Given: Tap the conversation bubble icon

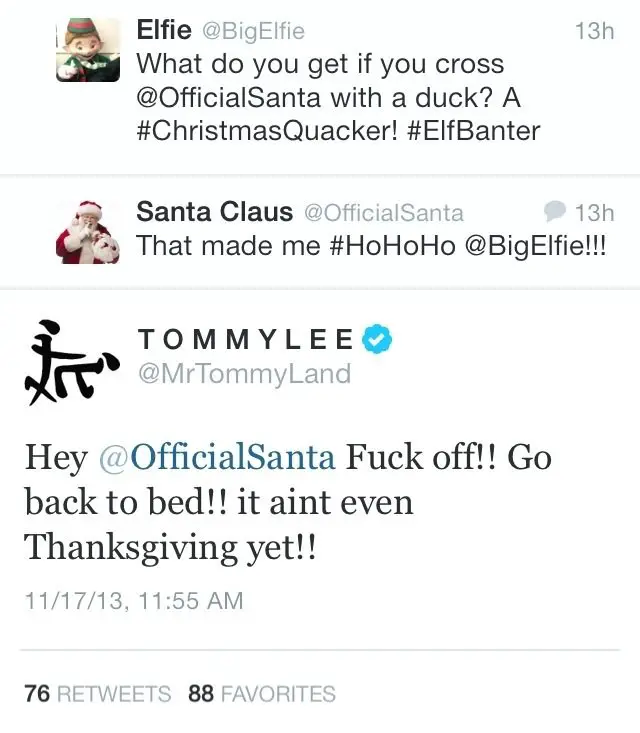Looking at the screenshot, I should pyautogui.click(x=556, y=212).
